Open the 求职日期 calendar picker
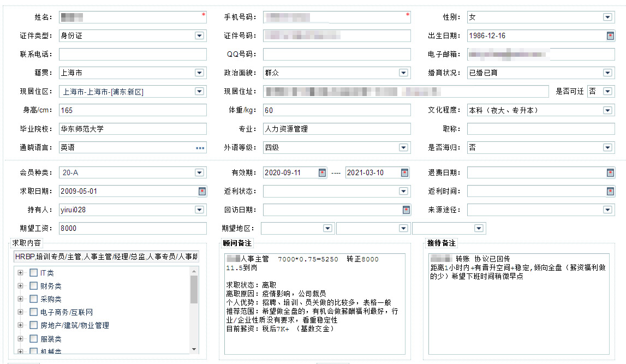626x364 pixels. coord(202,191)
